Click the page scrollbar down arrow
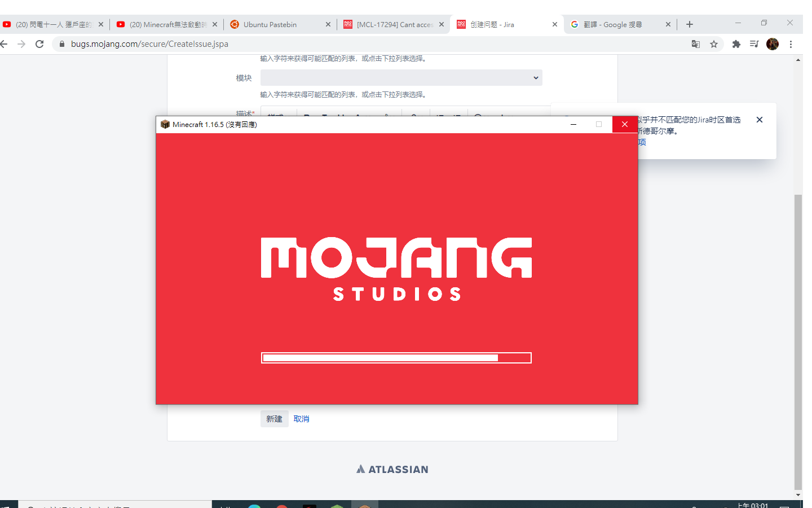The width and height of the screenshot is (812, 508). pos(798,495)
